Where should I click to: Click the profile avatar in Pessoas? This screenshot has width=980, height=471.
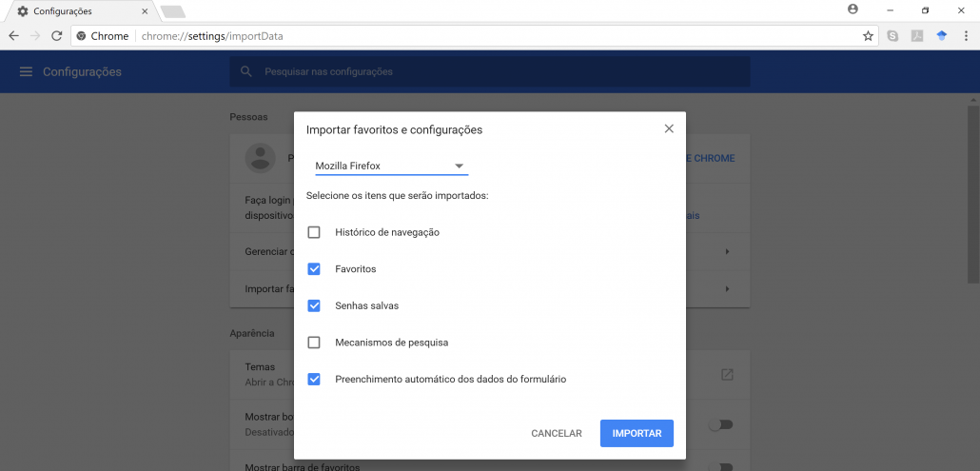261,158
